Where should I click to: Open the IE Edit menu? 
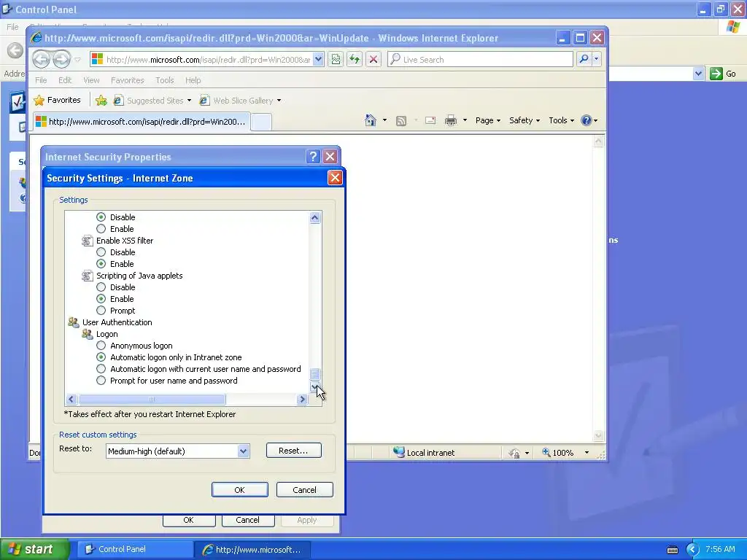(65, 80)
